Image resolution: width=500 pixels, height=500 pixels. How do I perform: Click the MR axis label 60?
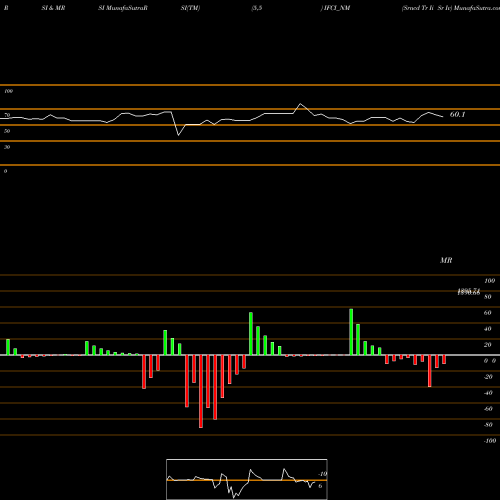488,313
